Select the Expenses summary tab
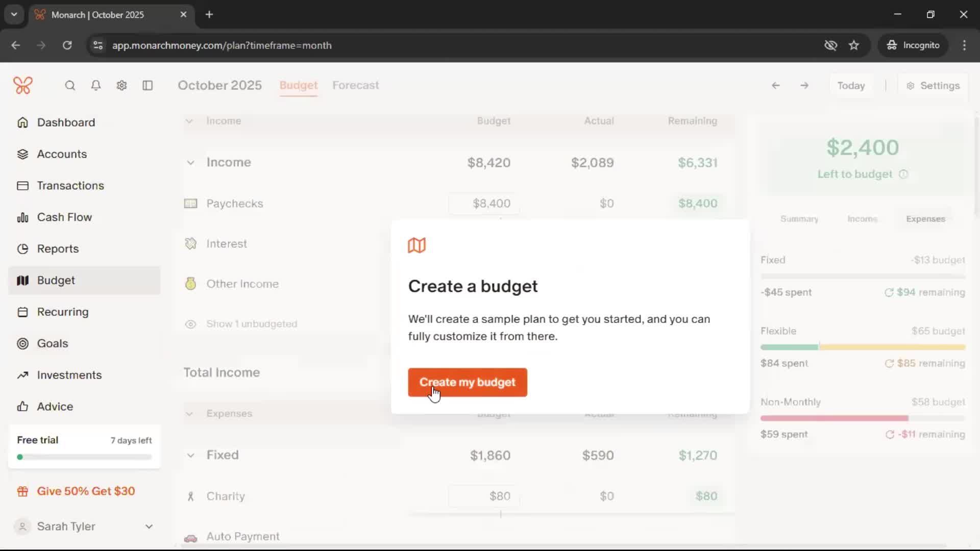 (925, 219)
